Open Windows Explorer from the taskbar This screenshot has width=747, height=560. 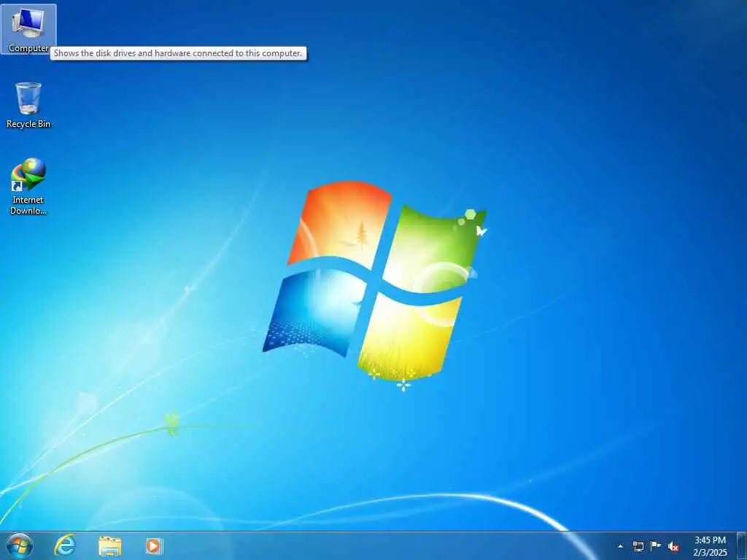pos(110,546)
